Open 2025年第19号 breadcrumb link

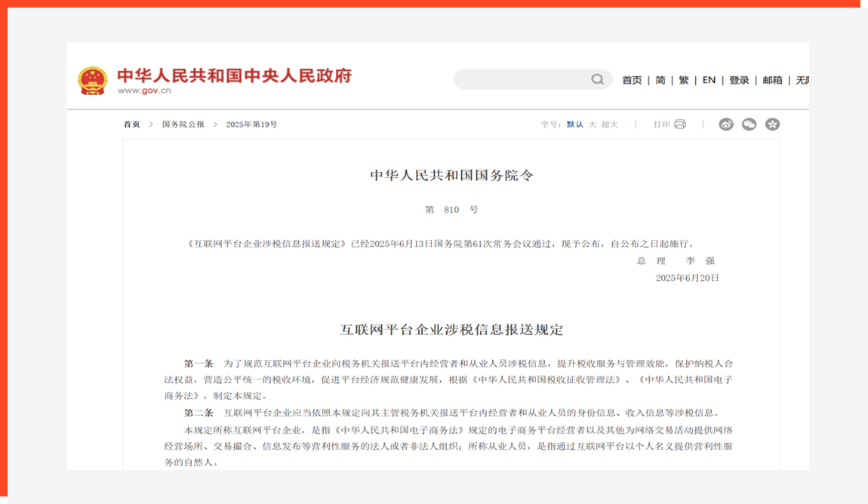point(251,124)
